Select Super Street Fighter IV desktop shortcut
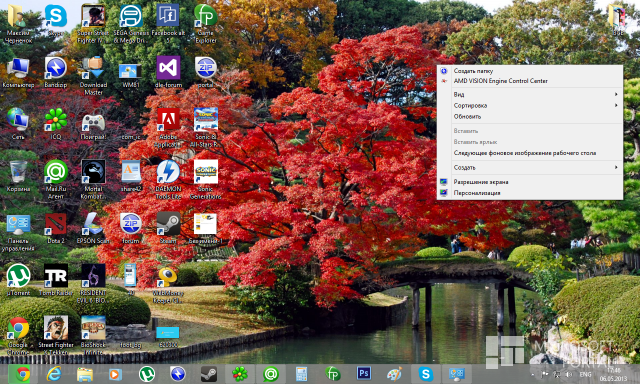The image size is (640, 384). click(x=93, y=24)
